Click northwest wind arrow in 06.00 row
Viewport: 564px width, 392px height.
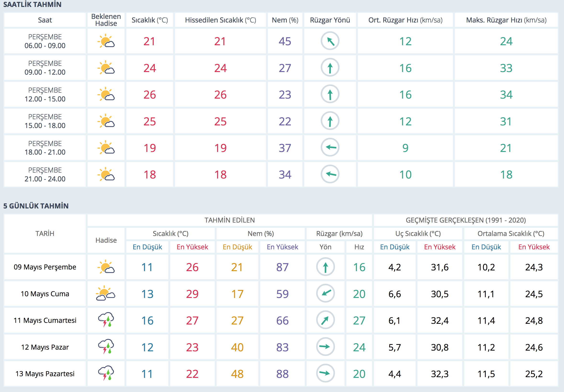pos(330,41)
